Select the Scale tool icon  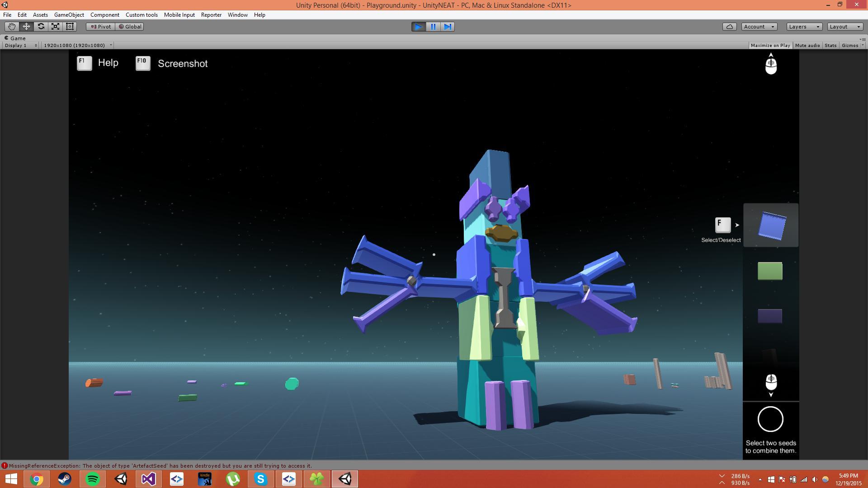[x=55, y=27]
